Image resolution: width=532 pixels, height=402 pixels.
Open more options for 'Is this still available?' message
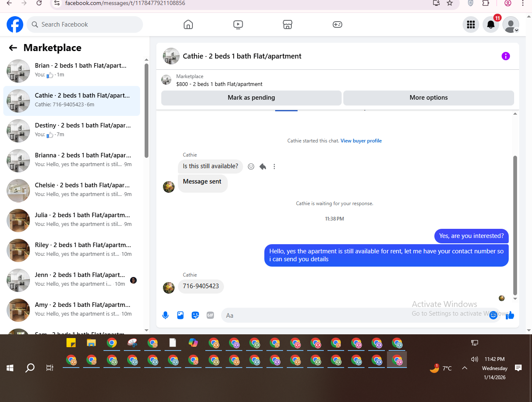(274, 167)
